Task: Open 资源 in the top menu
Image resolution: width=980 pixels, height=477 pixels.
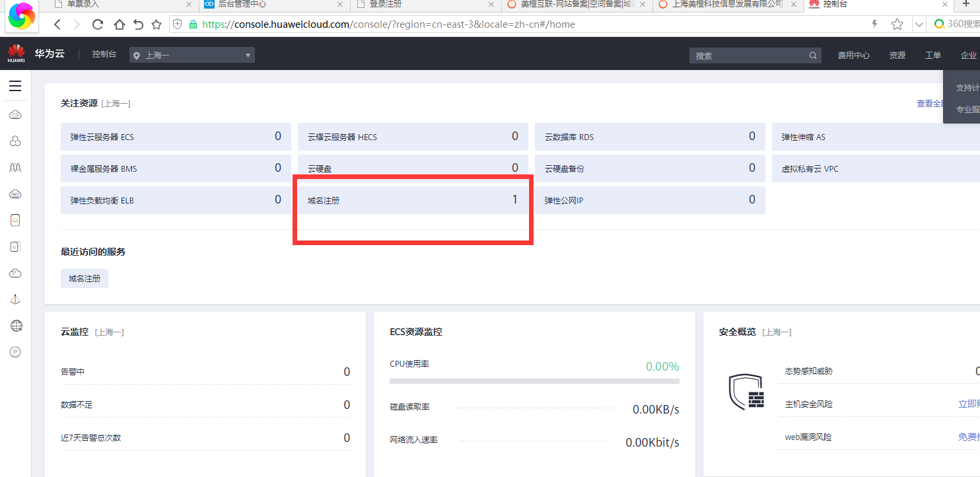Action: [x=897, y=55]
